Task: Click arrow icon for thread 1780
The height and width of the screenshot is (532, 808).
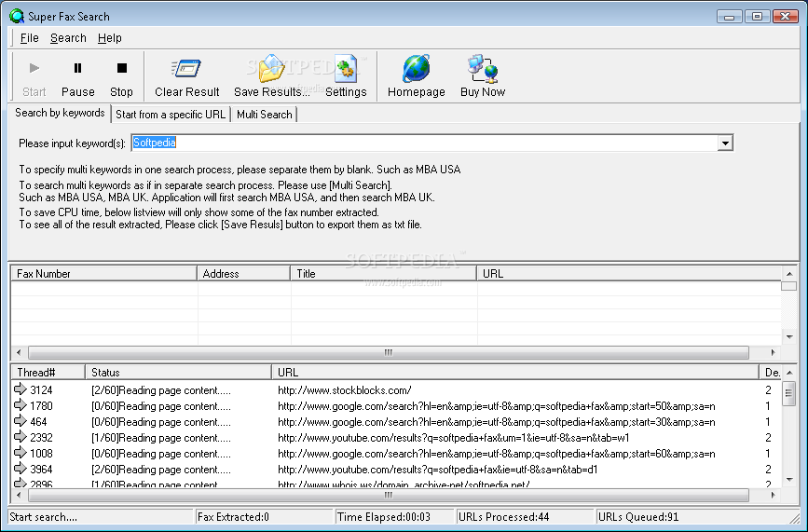Action: (21, 404)
